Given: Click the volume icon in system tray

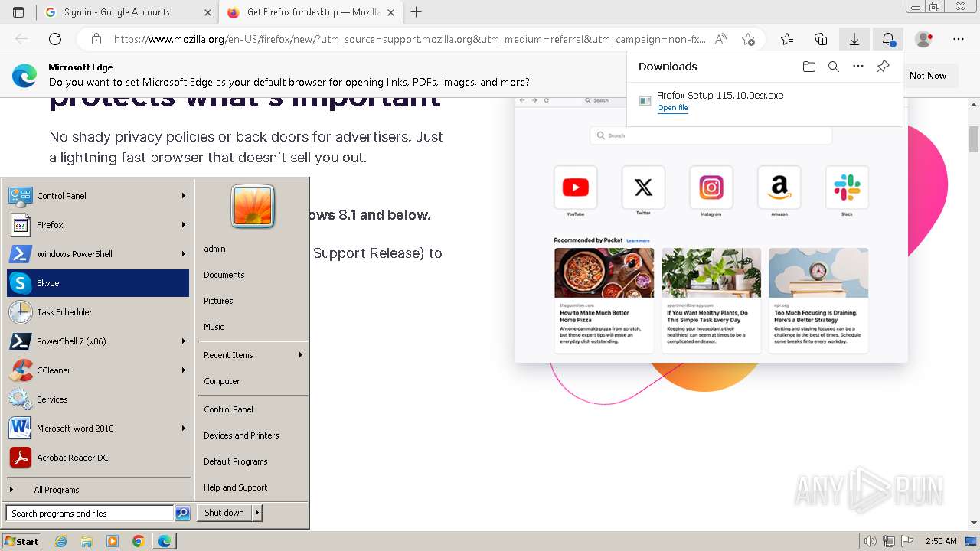Looking at the screenshot, I should pyautogui.click(x=871, y=541).
